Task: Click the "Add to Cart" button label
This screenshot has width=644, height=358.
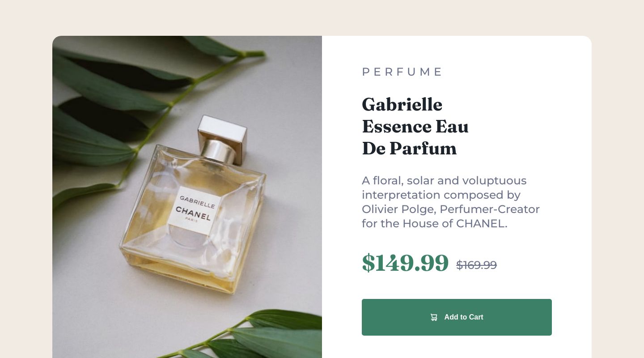Action: (464, 317)
